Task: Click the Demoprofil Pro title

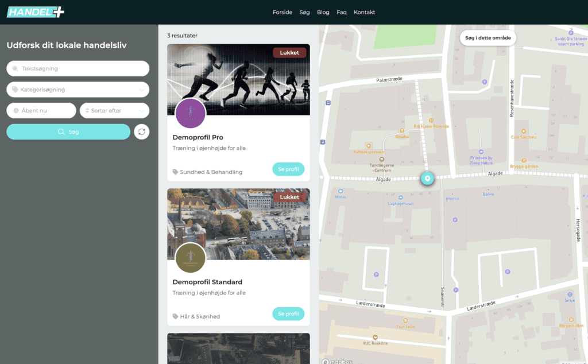Action: click(x=198, y=137)
